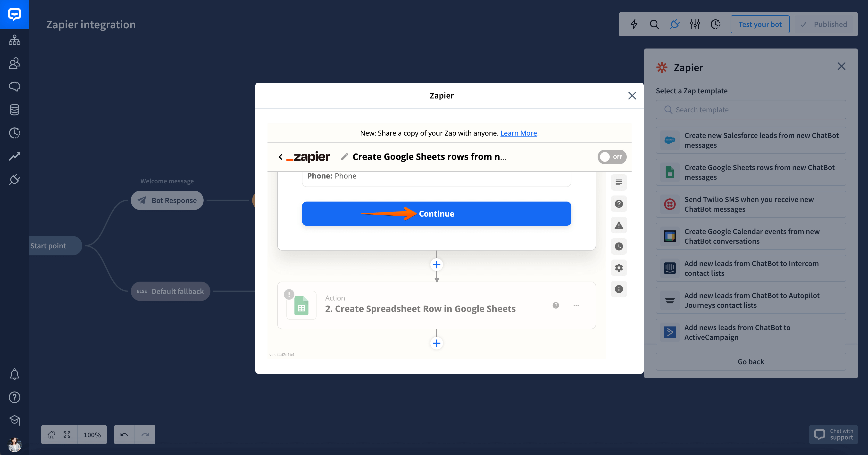Image resolution: width=868 pixels, height=455 pixels.
Task: Open Chat with support widget
Action: (x=833, y=434)
